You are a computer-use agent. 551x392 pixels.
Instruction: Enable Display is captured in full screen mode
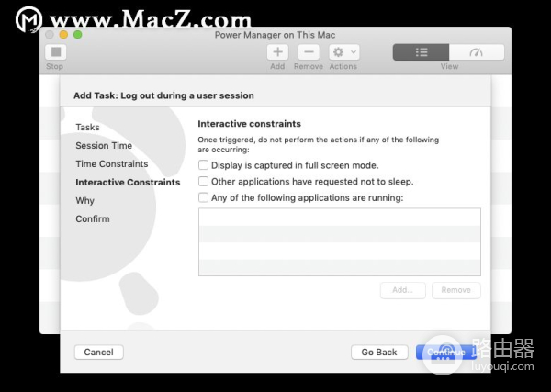click(203, 165)
